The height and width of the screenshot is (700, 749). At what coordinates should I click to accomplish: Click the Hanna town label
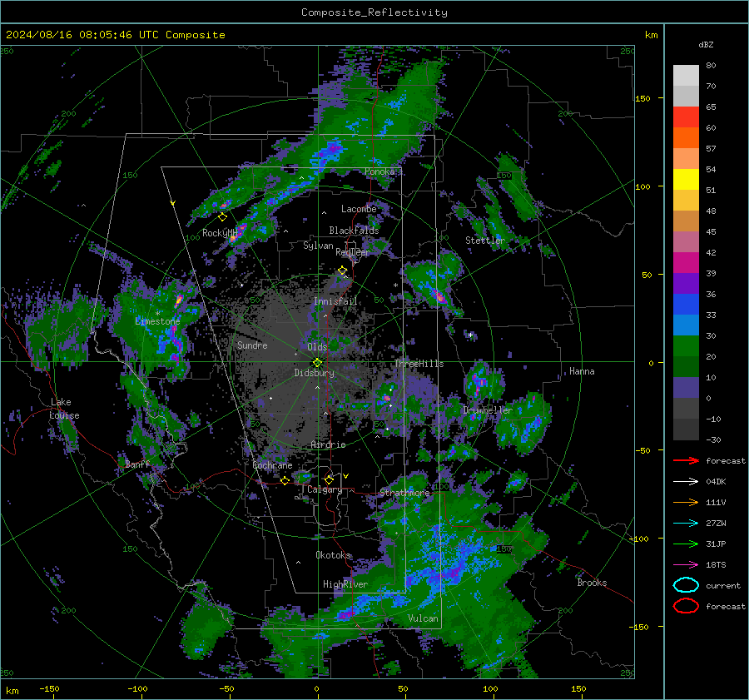[x=582, y=371]
